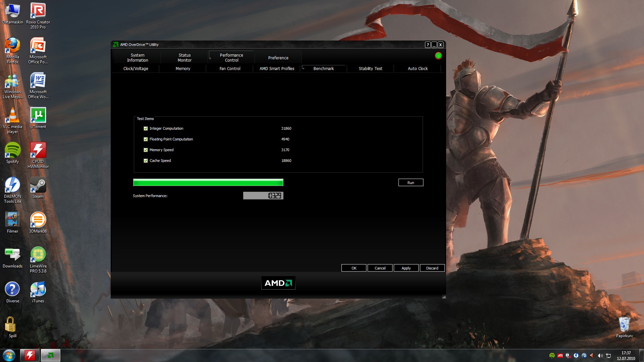Switch to the Clock/Voltage sub-tab
Screen dimensions: 644x362
point(136,68)
